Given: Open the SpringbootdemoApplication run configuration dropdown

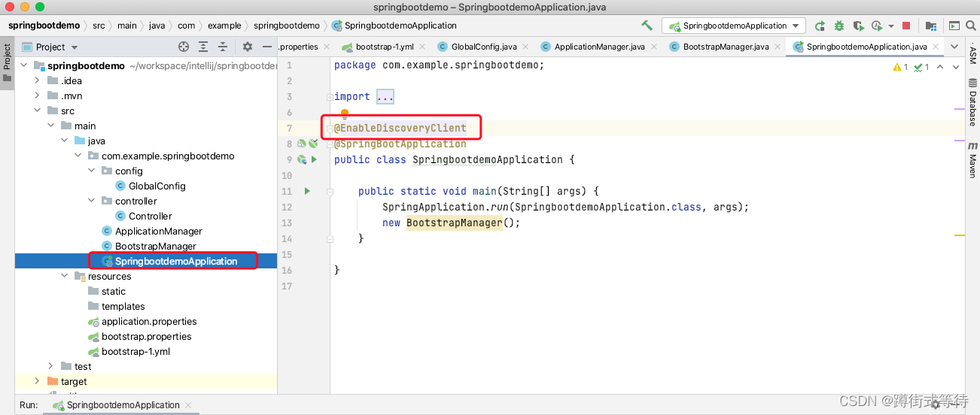Looking at the screenshot, I should (734, 26).
